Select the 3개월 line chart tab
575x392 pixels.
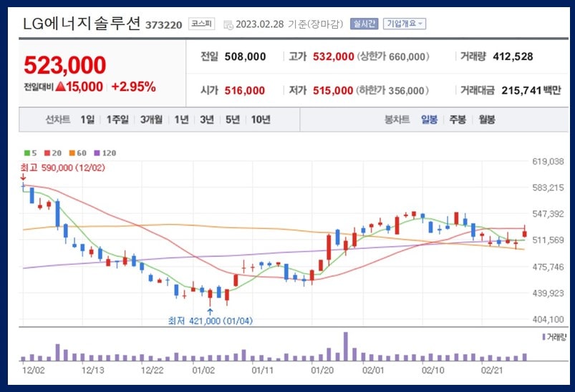pos(151,119)
